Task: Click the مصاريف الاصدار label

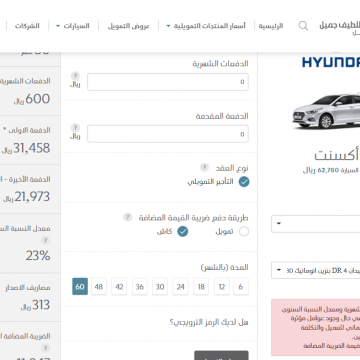Action: point(28,288)
